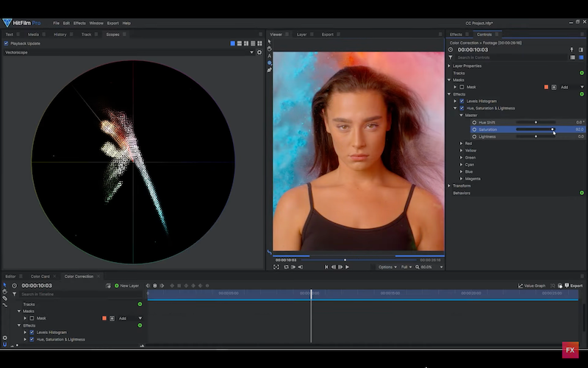588x368 pixels.
Task: Open the Effects menu in the menu bar
Action: tap(79, 23)
